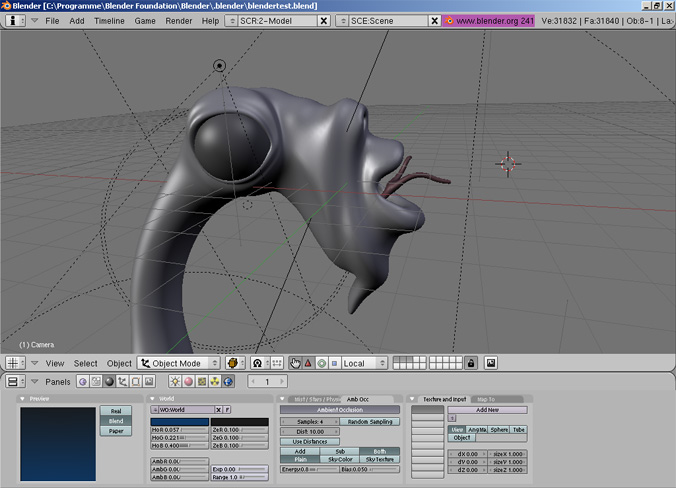Select the Tube mapping button
Image resolution: width=676 pixels, height=488 pixels.
coord(519,430)
